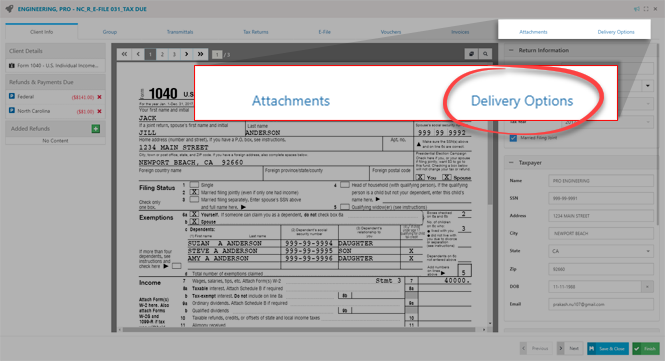
Task: Click the search icon in viewer toolbar
Action: point(485,54)
